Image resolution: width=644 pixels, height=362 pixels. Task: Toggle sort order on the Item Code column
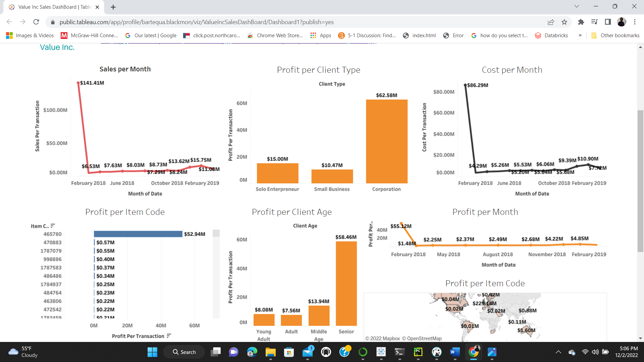[53, 226]
